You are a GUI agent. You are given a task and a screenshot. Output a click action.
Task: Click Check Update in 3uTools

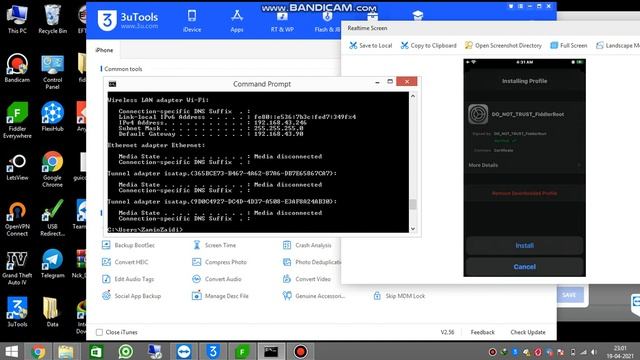[528, 332]
